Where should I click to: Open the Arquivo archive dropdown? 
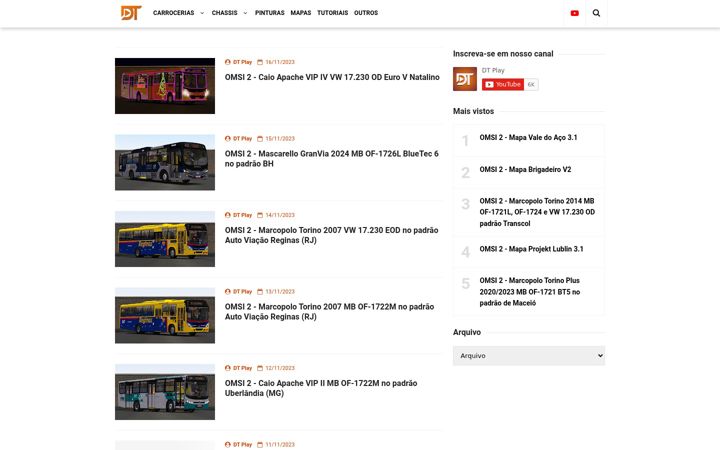point(529,356)
